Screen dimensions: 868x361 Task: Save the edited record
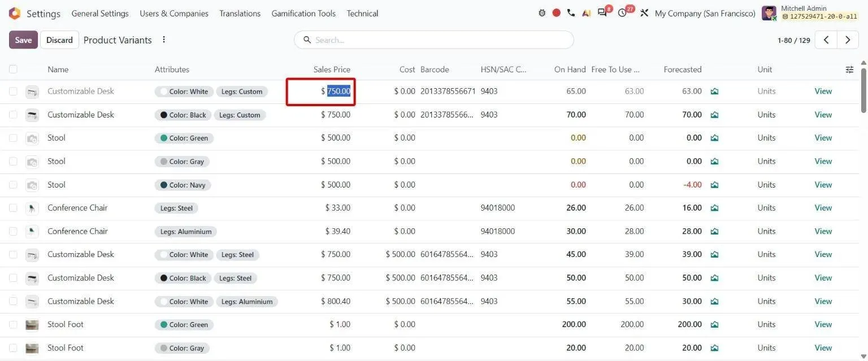click(23, 40)
